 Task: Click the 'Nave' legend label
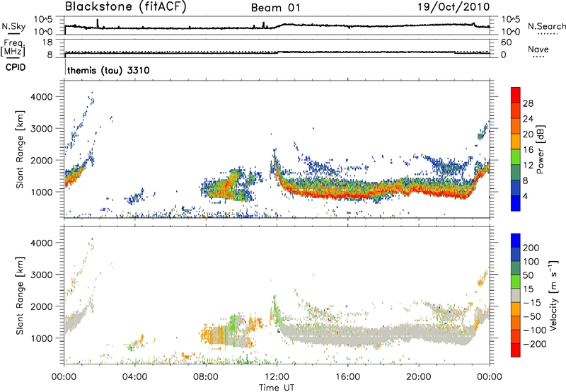538,49
